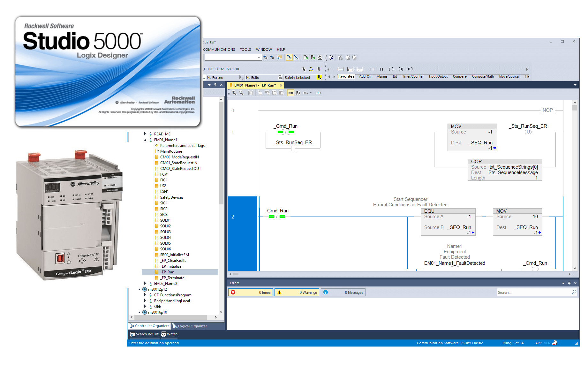The width and height of the screenshot is (588, 389).
Task: Click the Verify Controller toolbar icon
Action: (x=313, y=57)
